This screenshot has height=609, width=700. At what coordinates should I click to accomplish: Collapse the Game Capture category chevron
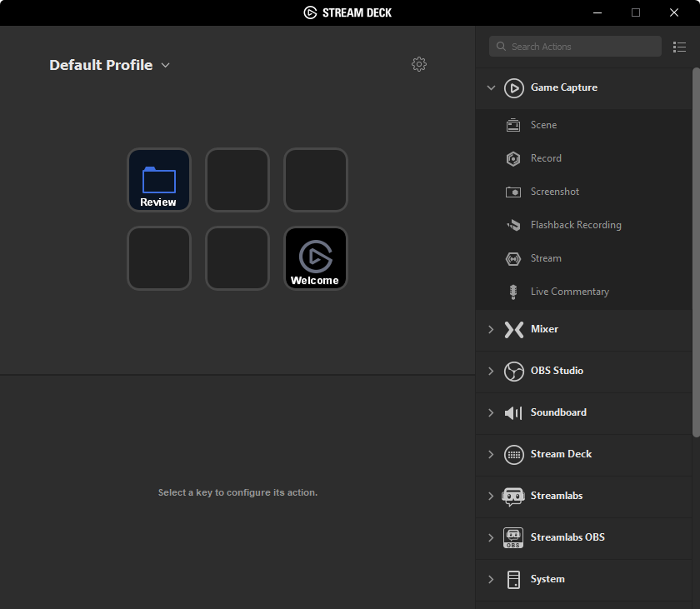(x=491, y=87)
